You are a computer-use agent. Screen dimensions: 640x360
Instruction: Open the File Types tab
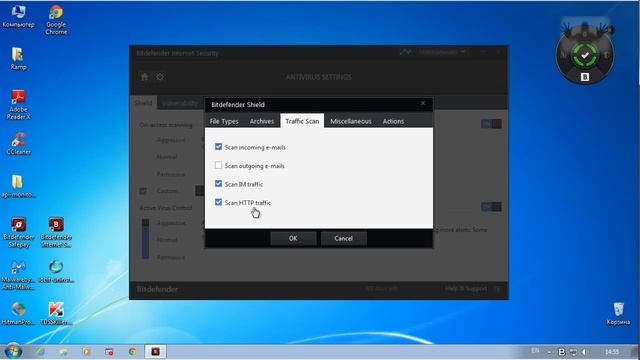point(224,121)
